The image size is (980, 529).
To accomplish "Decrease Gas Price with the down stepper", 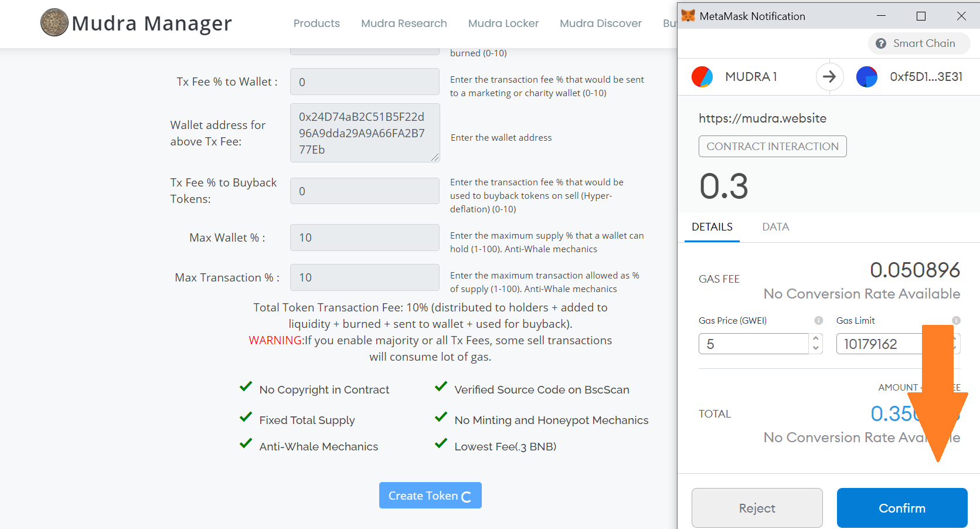I will pos(816,348).
